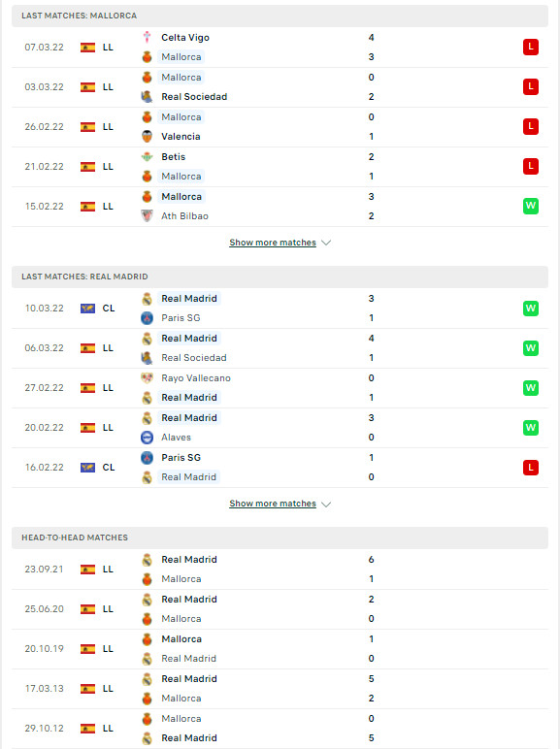
Task: Click the Betis club crest icon
Action: click(x=148, y=156)
